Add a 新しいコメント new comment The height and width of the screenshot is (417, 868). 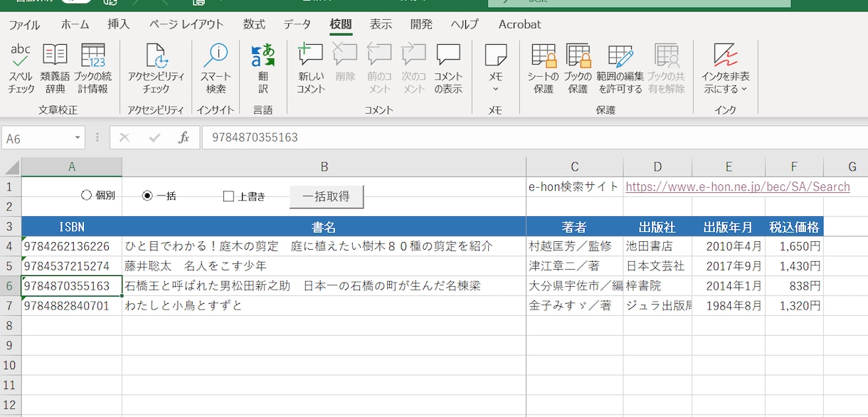click(311, 68)
